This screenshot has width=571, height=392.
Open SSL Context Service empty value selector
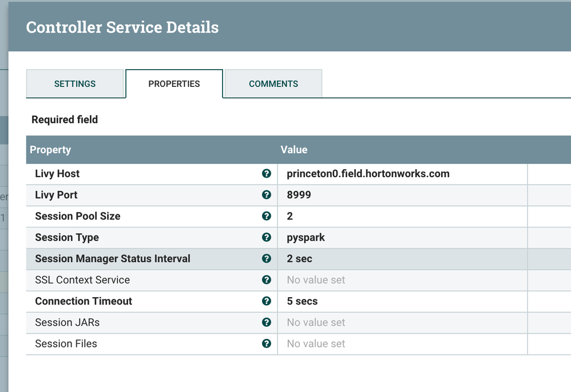316,280
